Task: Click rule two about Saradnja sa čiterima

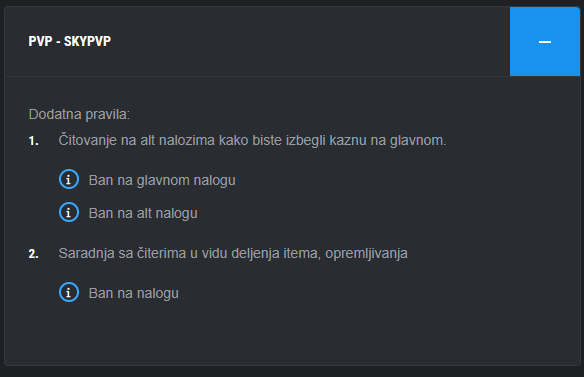Action: click(233, 253)
